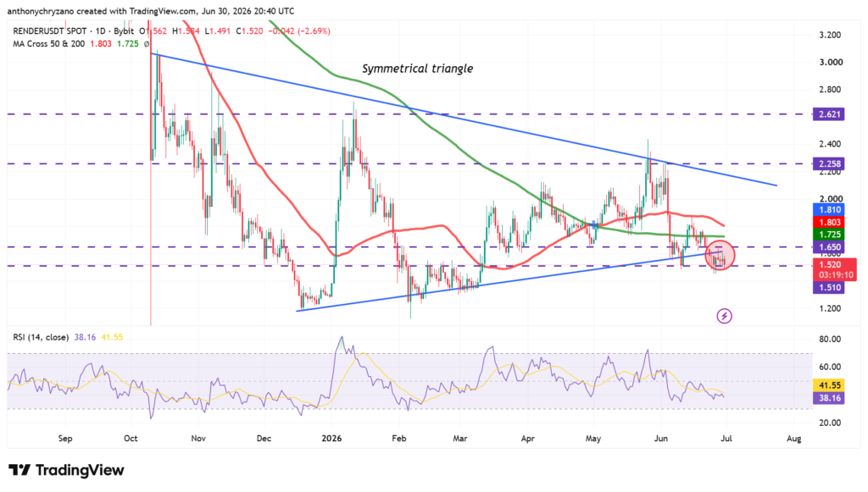Screen dimensions: 868x492
Task: Click the 2.621 purple price label
Action: click(829, 114)
